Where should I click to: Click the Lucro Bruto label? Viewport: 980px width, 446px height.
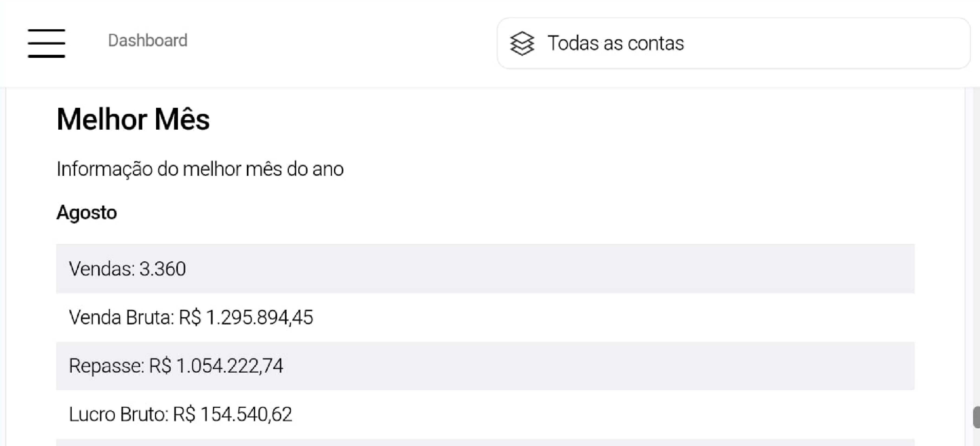pos(118,414)
